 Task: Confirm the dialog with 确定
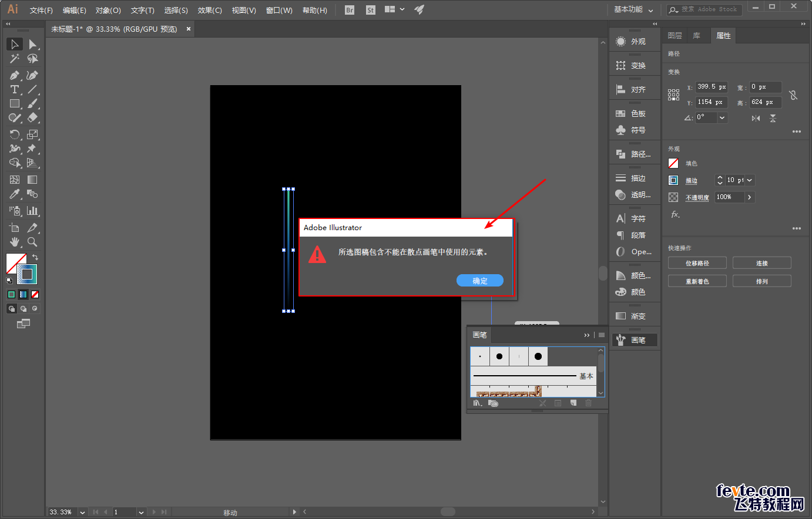[480, 281]
